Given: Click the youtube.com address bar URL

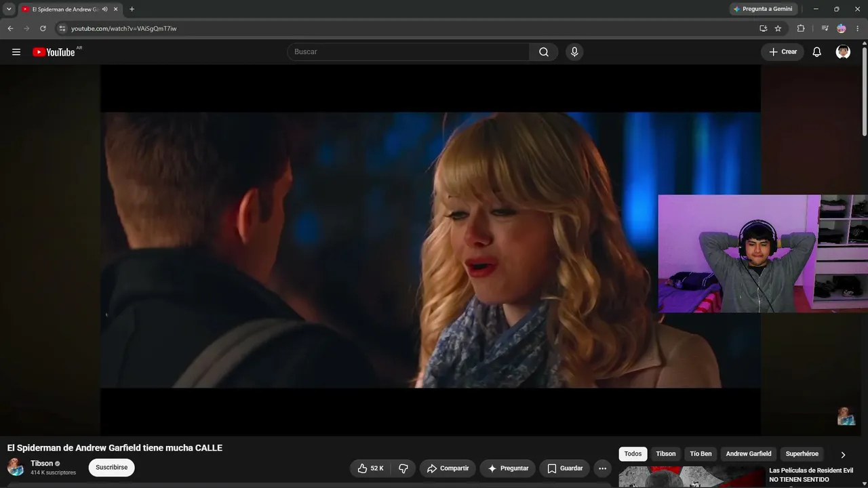Looking at the screenshot, I should (x=124, y=28).
